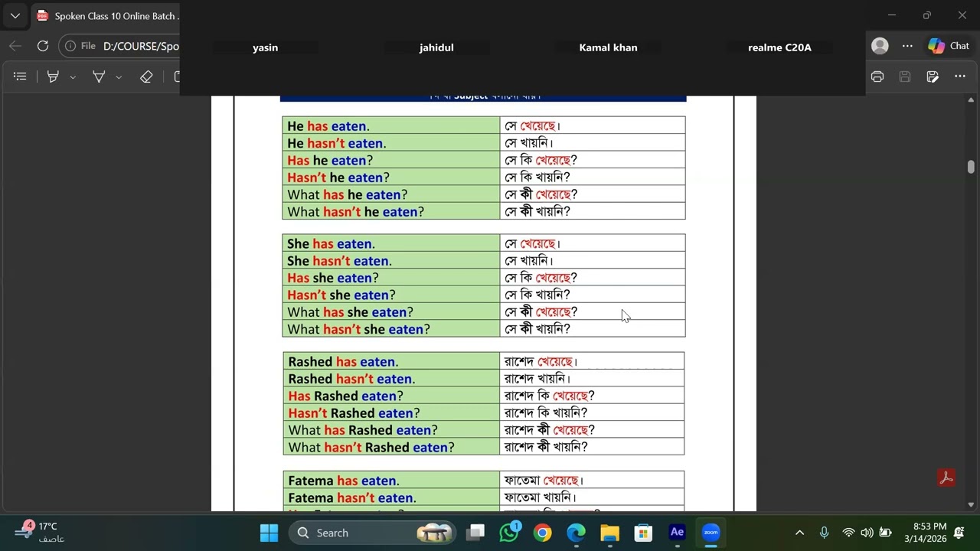Show hidden system tray icons

tap(799, 533)
